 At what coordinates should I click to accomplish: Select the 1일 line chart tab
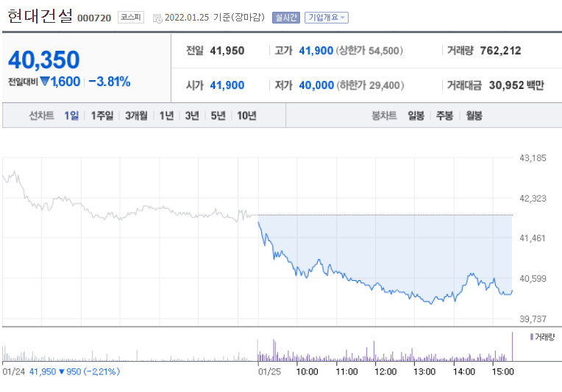click(71, 115)
